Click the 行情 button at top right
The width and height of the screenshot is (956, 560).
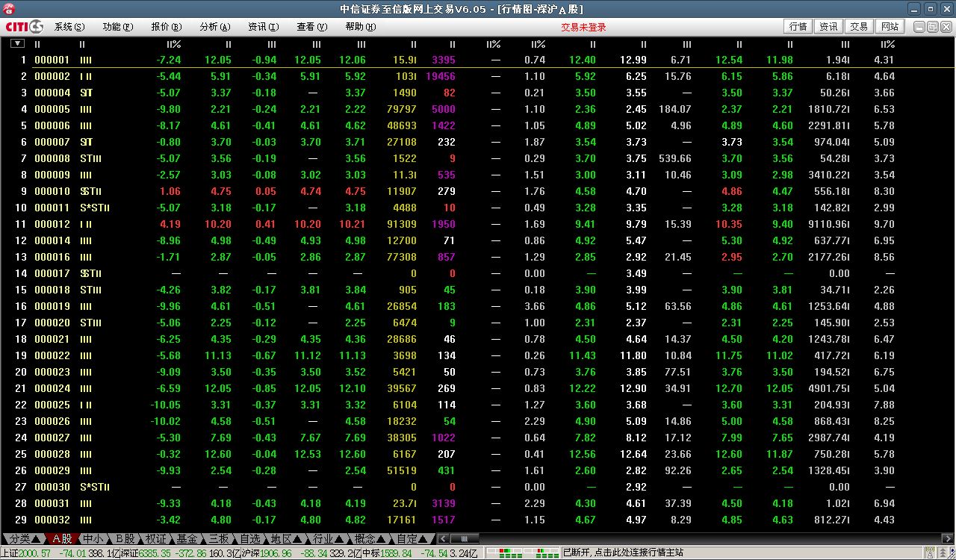point(798,27)
